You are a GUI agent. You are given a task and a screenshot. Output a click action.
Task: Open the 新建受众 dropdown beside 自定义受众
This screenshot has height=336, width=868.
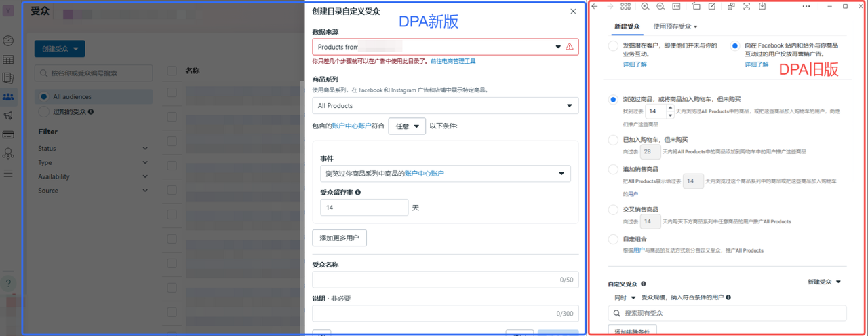[x=824, y=282]
